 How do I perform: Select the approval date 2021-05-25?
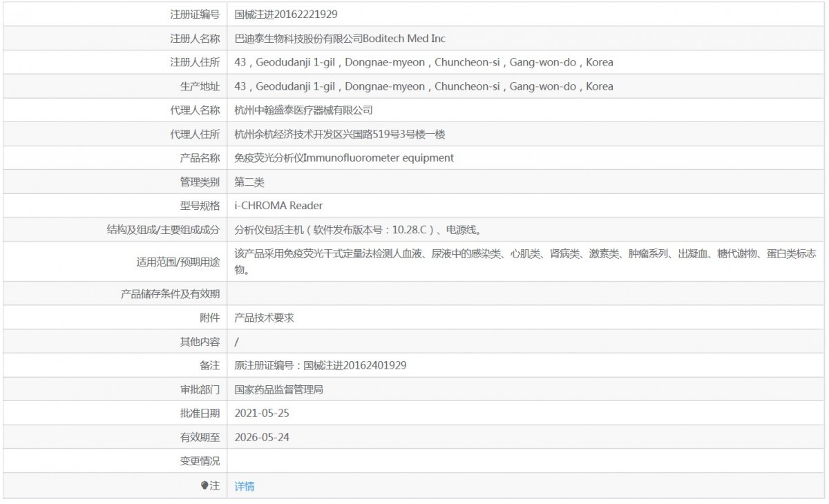pos(262,413)
